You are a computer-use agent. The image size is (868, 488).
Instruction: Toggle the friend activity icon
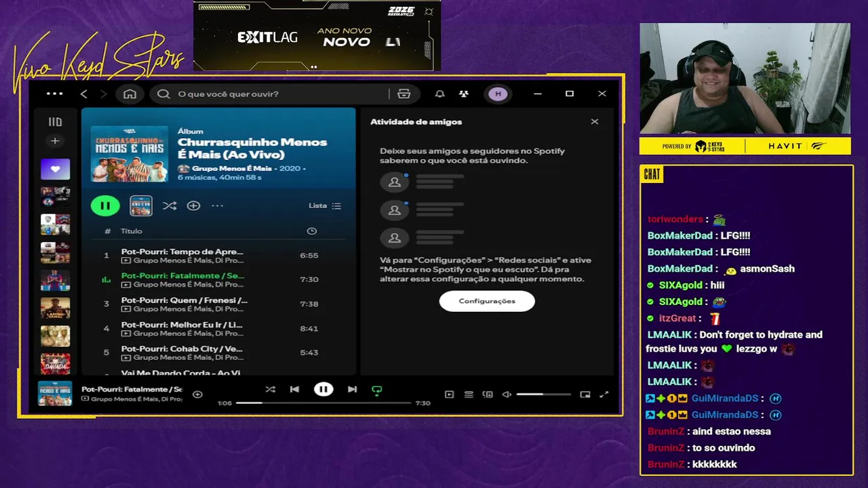pos(463,94)
